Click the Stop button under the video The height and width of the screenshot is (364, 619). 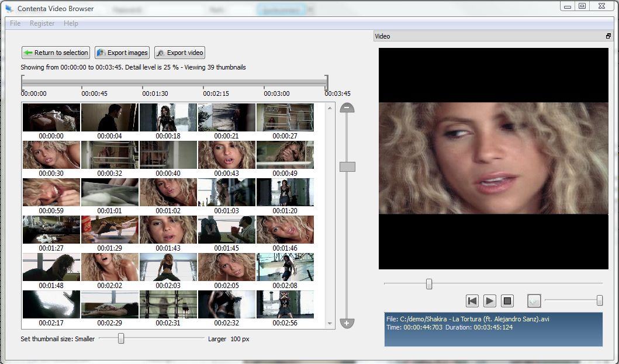(x=507, y=301)
